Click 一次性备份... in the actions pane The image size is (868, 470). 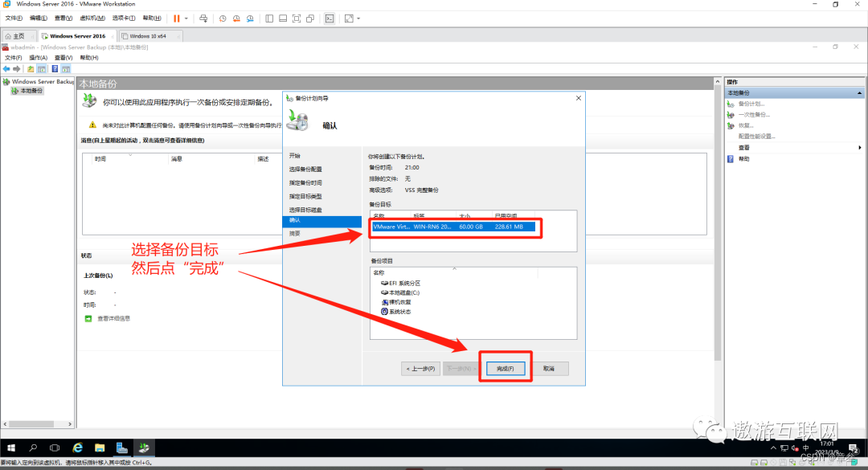click(x=754, y=115)
